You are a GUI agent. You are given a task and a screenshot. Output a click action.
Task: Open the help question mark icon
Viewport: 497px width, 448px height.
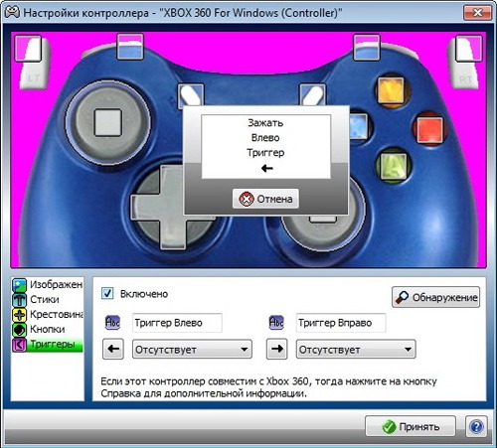(476, 426)
